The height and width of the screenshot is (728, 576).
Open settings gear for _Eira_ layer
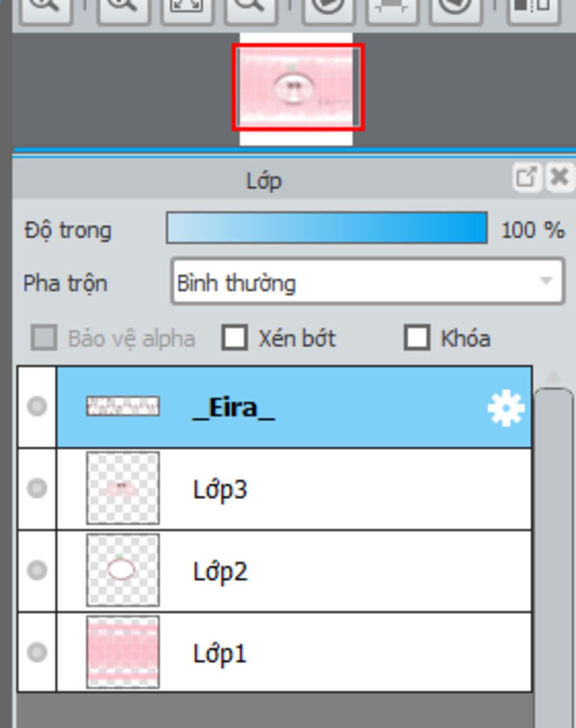[x=506, y=407]
